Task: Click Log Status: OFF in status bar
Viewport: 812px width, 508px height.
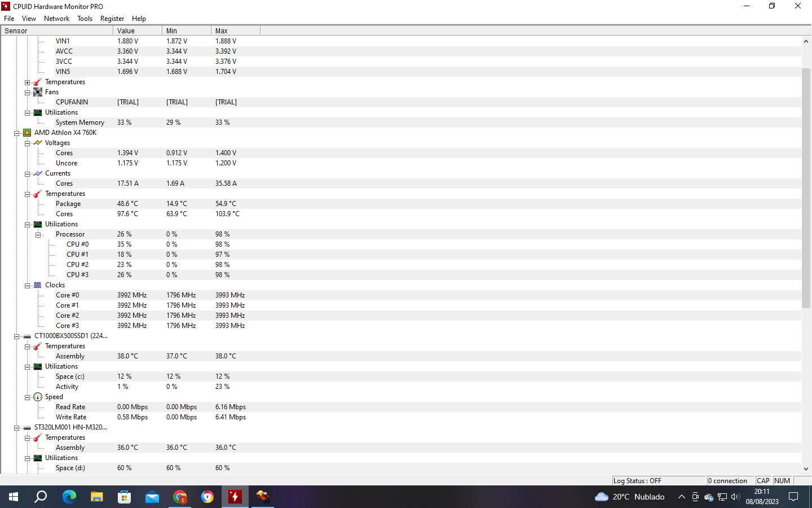Action: coord(659,481)
